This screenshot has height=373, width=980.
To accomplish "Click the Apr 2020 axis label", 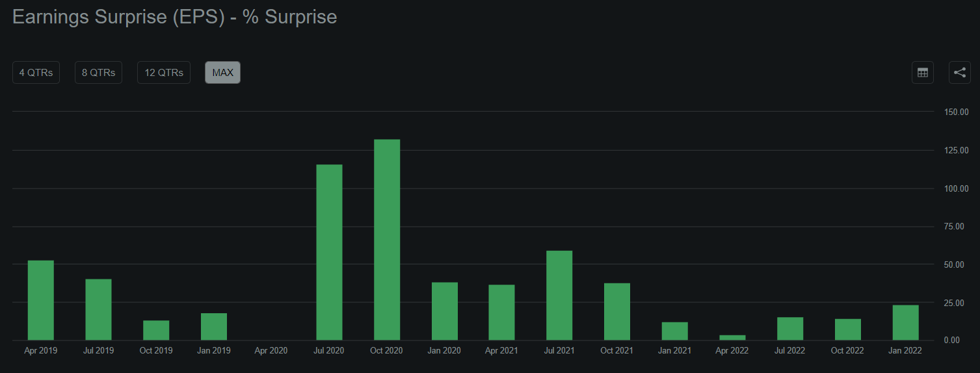I will (271, 351).
